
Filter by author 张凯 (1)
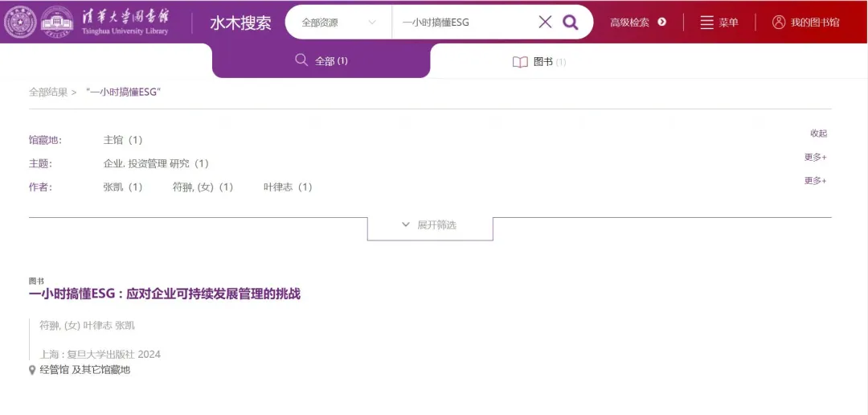click(x=123, y=187)
